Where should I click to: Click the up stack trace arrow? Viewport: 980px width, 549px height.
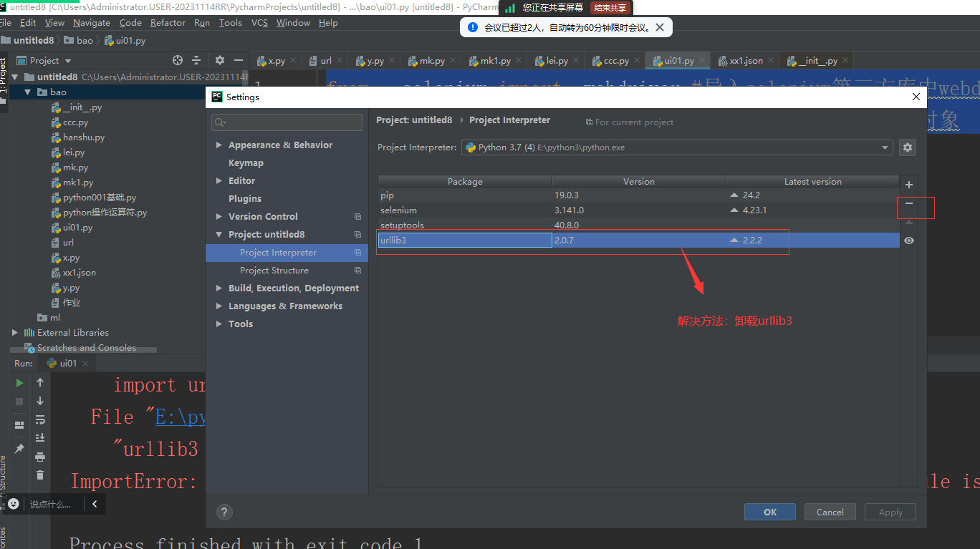click(40, 383)
